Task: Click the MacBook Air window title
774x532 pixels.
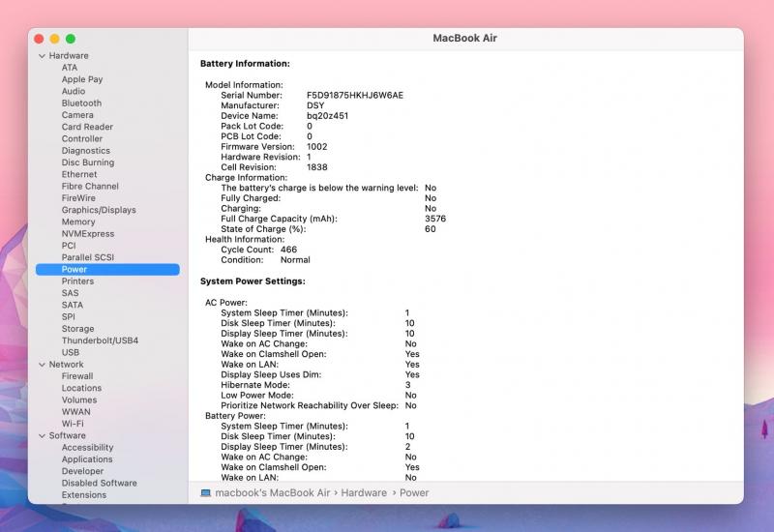Action: 464,38
